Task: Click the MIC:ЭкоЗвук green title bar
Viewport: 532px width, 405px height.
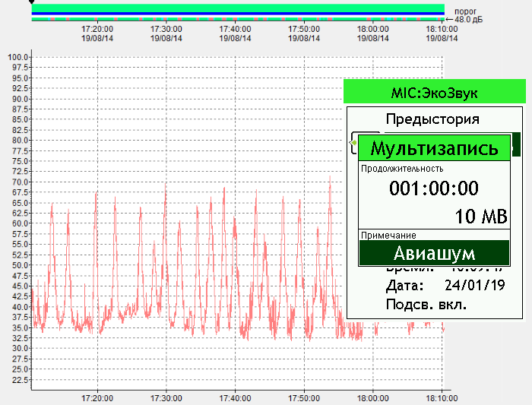Action: tap(434, 93)
